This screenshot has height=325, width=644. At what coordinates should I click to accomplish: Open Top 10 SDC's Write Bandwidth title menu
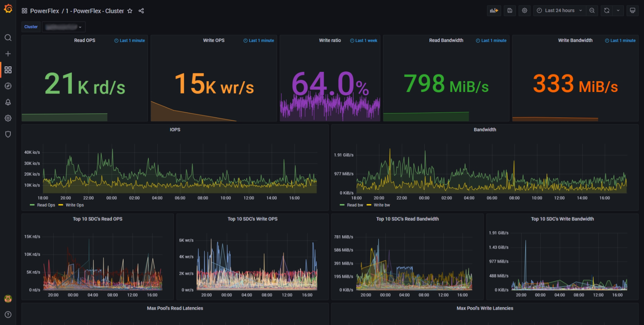[x=562, y=219]
